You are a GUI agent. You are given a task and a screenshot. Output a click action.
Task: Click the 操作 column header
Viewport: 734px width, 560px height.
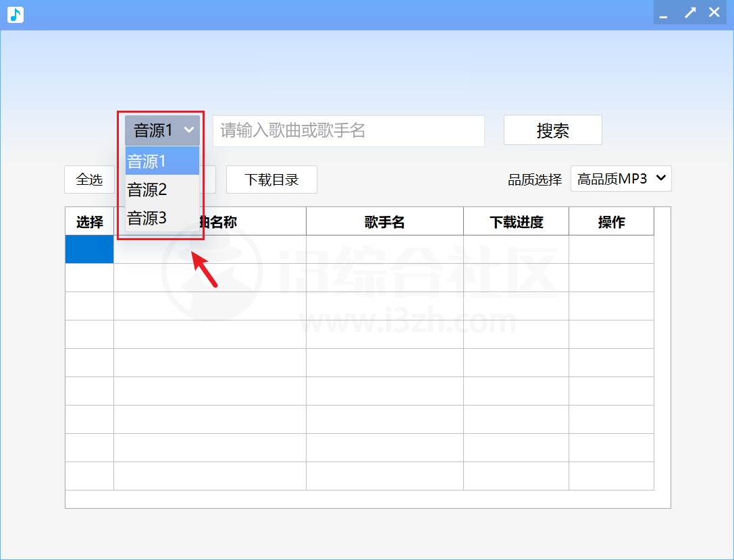click(611, 221)
